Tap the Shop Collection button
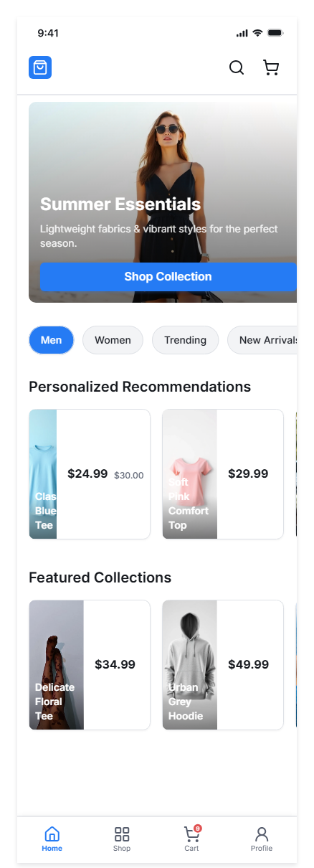The image size is (314, 868). coord(168,277)
